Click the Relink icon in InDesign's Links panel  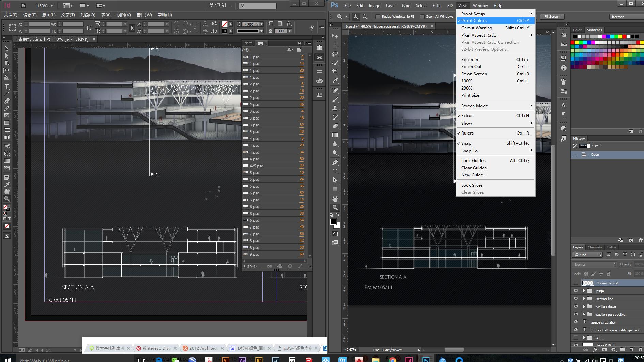[270, 266]
